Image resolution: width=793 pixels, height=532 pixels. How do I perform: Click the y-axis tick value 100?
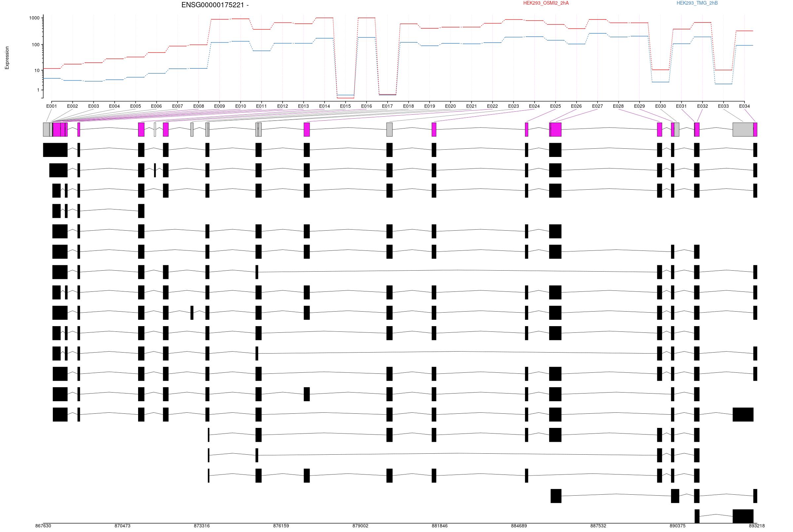pyautogui.click(x=36, y=45)
